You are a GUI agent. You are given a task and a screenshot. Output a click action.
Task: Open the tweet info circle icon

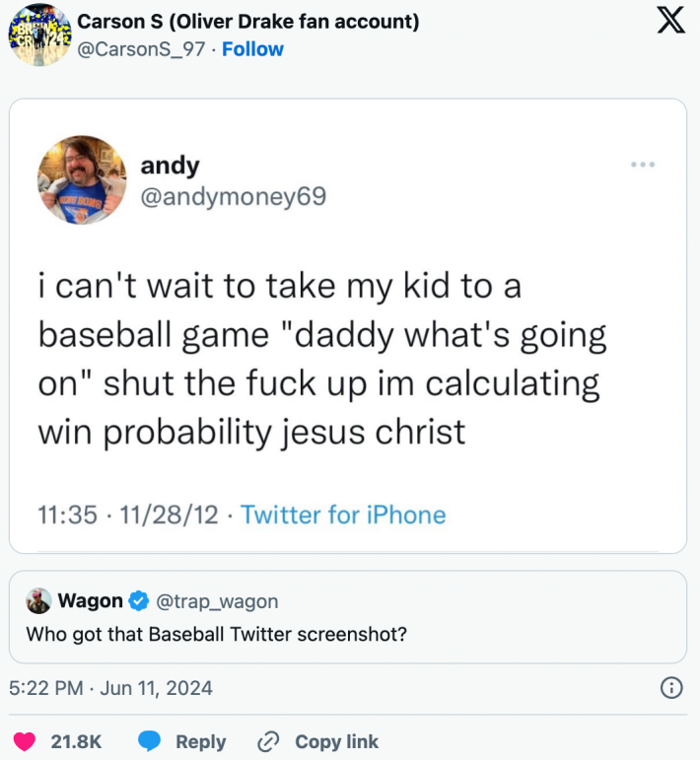[670, 688]
